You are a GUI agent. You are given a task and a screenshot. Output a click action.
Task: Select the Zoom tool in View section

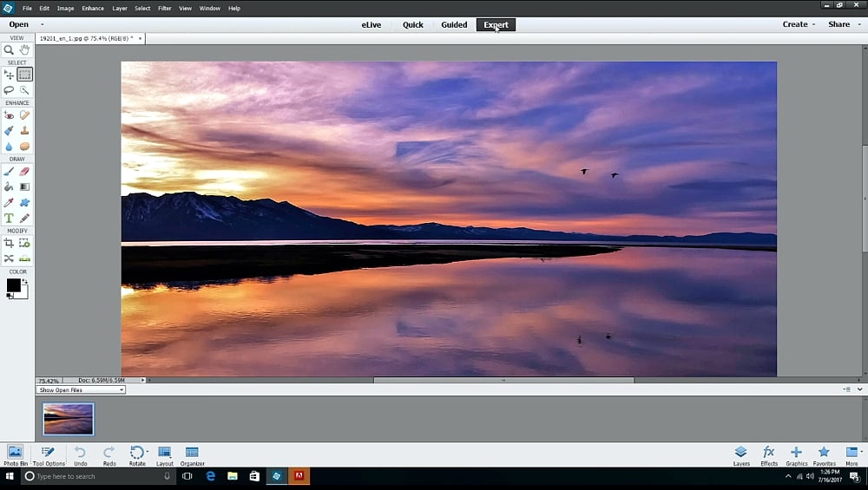[9, 50]
